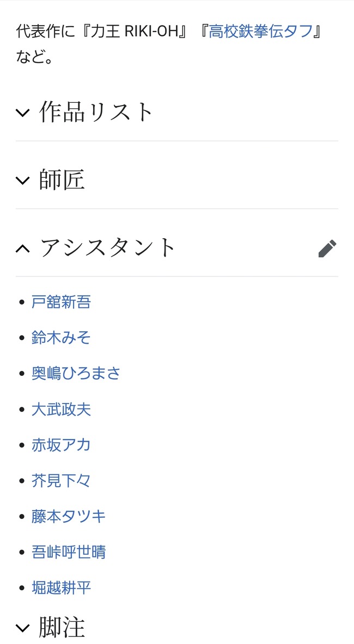This screenshot has width=354, height=644.
Task: Visit the 藤本タツキ page link
Action: [69, 516]
